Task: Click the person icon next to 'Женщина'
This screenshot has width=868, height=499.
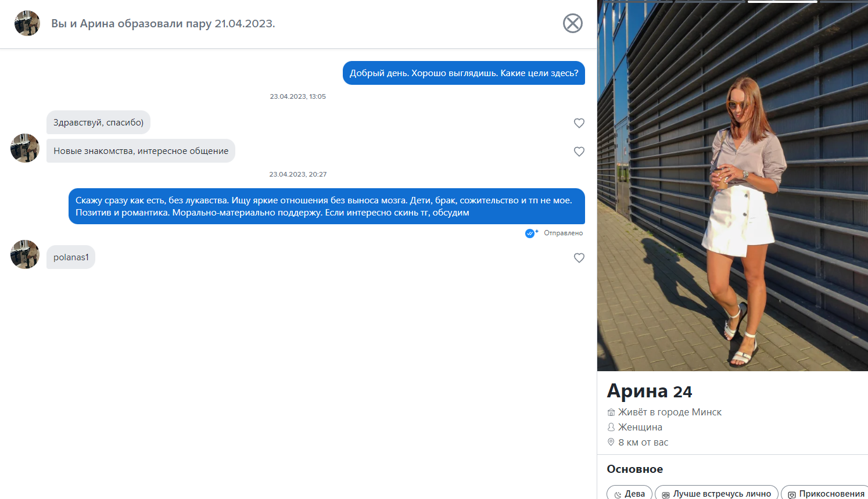Action: [611, 427]
